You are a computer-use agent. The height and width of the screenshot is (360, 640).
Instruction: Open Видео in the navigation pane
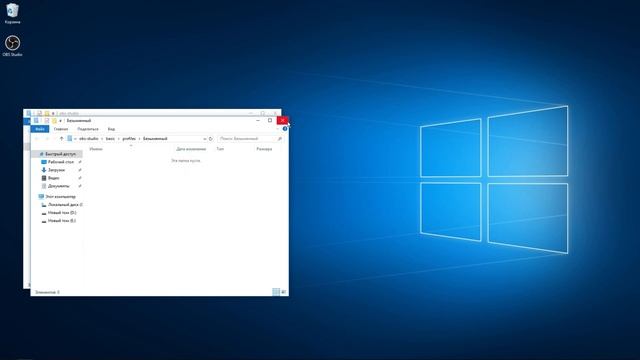click(x=53, y=178)
